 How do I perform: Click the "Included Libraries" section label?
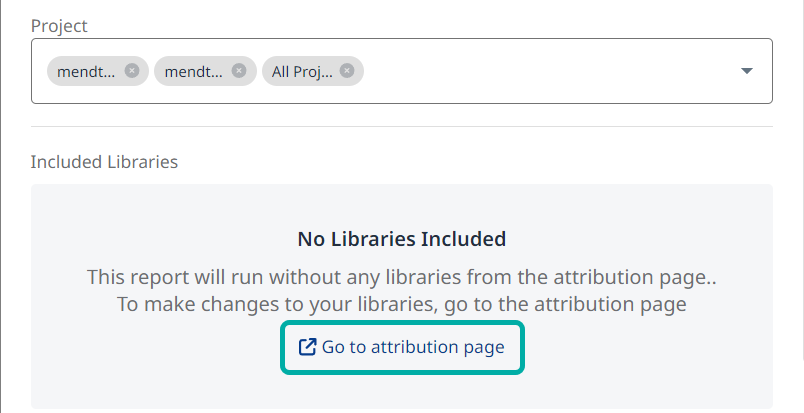104,161
